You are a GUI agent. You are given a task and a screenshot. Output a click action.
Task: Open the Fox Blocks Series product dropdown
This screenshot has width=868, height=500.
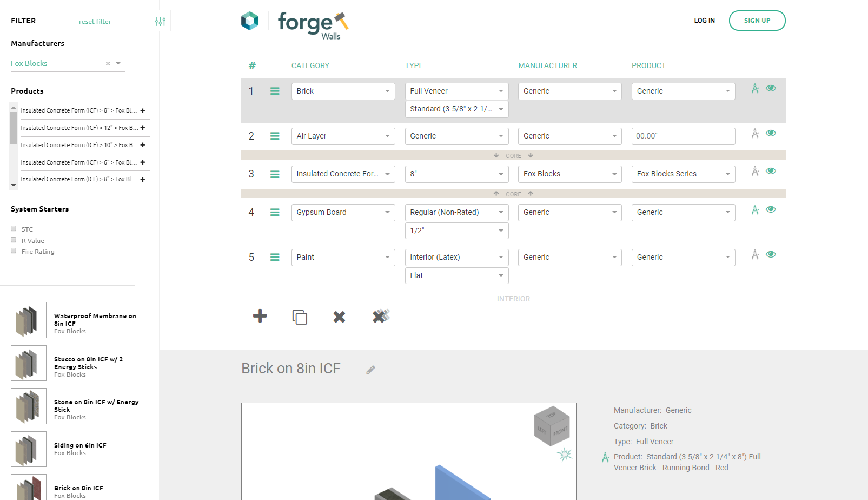[x=684, y=174]
